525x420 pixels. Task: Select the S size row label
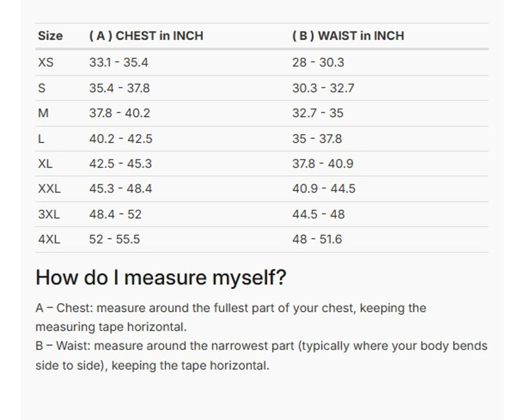pyautogui.click(x=41, y=88)
